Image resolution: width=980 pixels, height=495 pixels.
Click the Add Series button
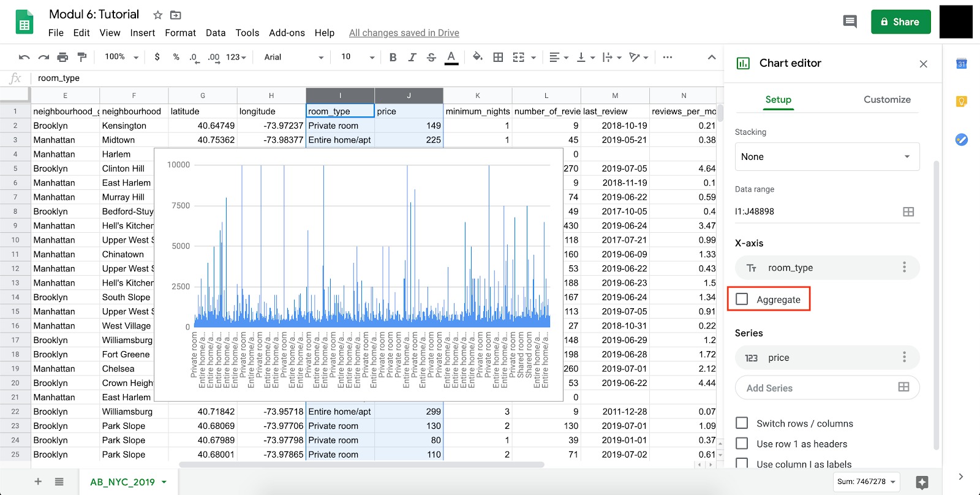pyautogui.click(x=827, y=387)
